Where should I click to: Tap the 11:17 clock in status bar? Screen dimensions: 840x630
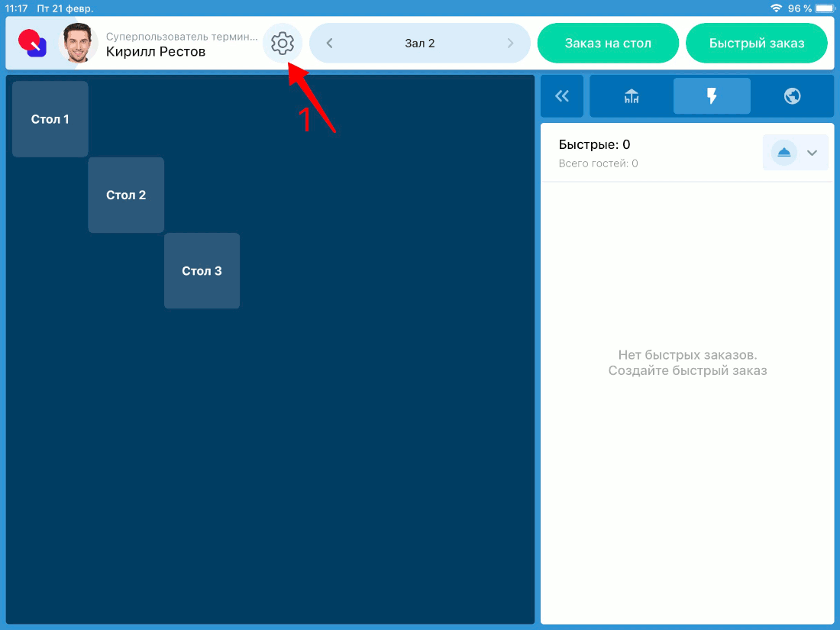pos(16,8)
